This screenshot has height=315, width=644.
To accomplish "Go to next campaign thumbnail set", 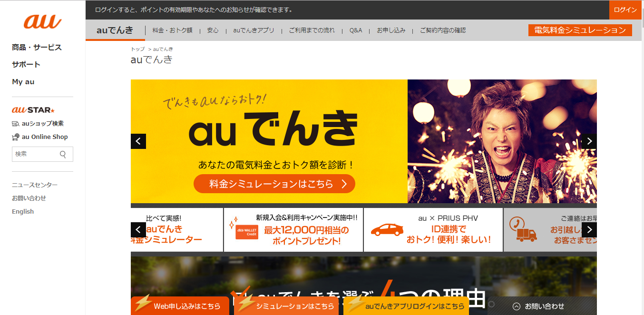I will (589, 230).
